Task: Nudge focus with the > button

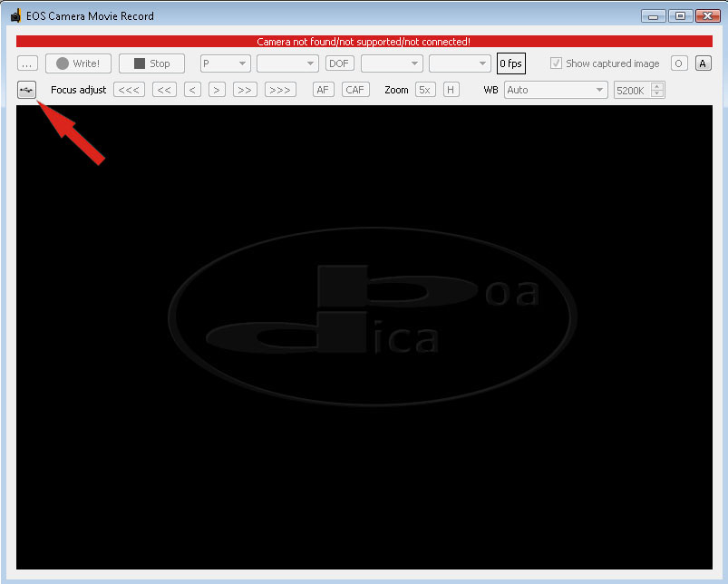Action: [217, 90]
